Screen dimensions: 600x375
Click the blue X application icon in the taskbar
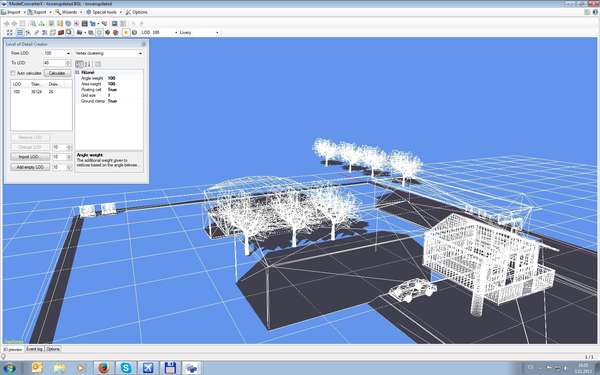(x=148, y=368)
